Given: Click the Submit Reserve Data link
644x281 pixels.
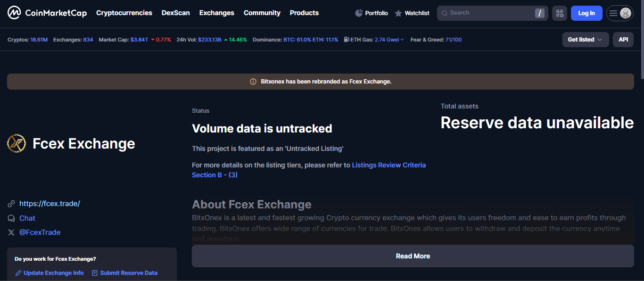Looking at the screenshot, I should pyautogui.click(x=129, y=273).
